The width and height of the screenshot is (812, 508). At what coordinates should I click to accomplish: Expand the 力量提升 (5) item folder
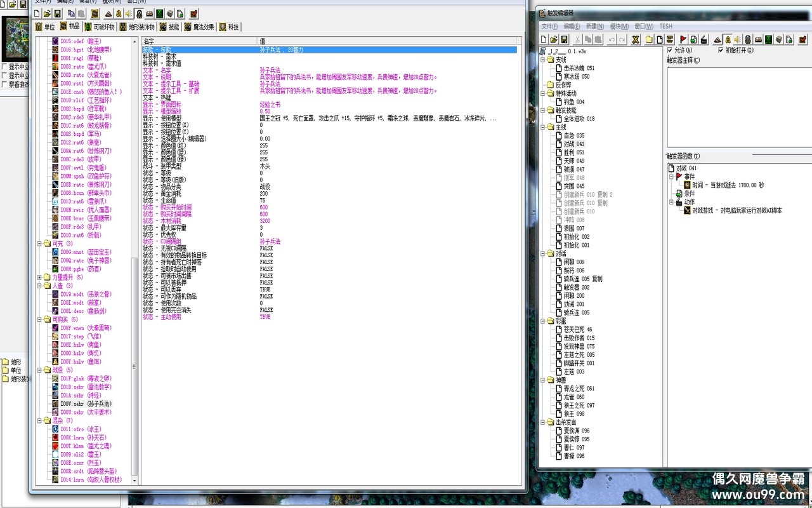[40, 277]
